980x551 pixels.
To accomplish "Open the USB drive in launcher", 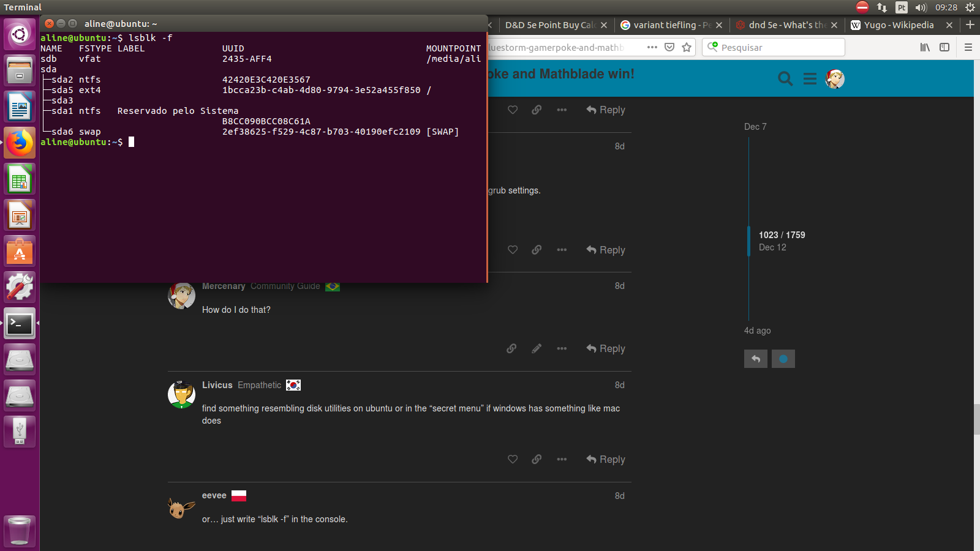I will click(20, 432).
